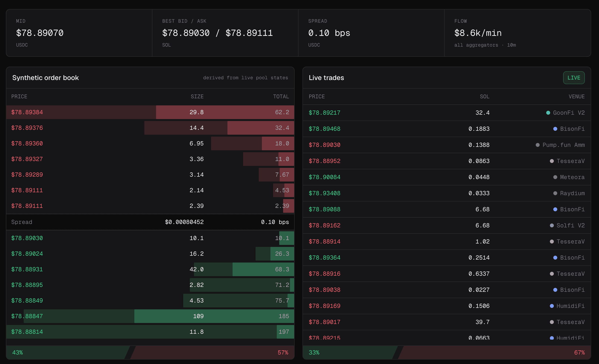Click 'all aggregators · 10m' label
The image size is (599, 364).
[485, 45]
